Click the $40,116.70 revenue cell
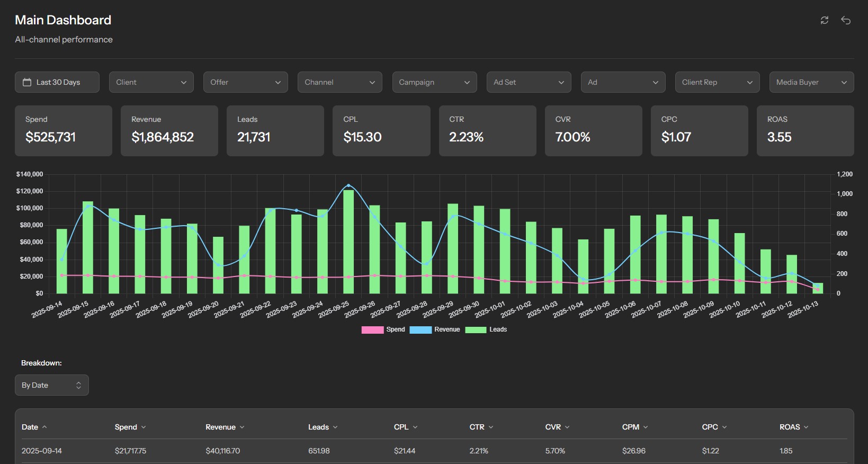The width and height of the screenshot is (868, 464). pyautogui.click(x=223, y=451)
